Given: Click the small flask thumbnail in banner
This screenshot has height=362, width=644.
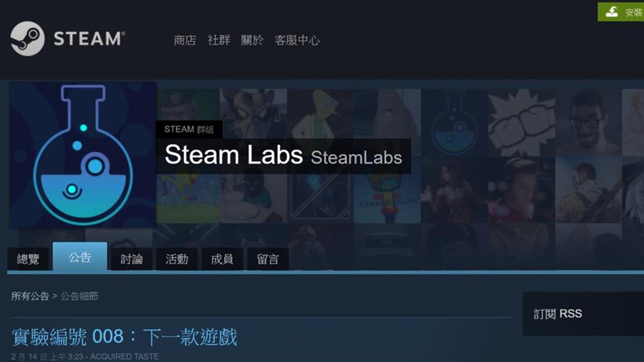Looking at the screenshot, I should click(x=455, y=122).
